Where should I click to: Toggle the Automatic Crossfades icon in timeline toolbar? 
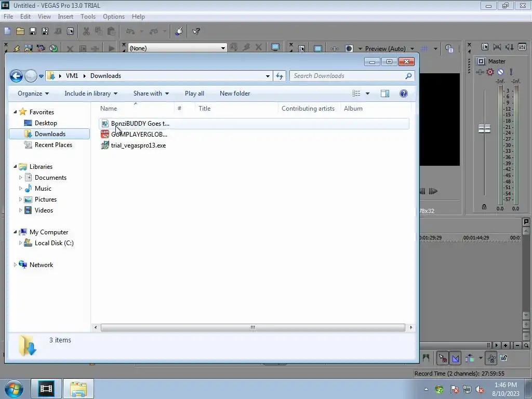point(456,358)
